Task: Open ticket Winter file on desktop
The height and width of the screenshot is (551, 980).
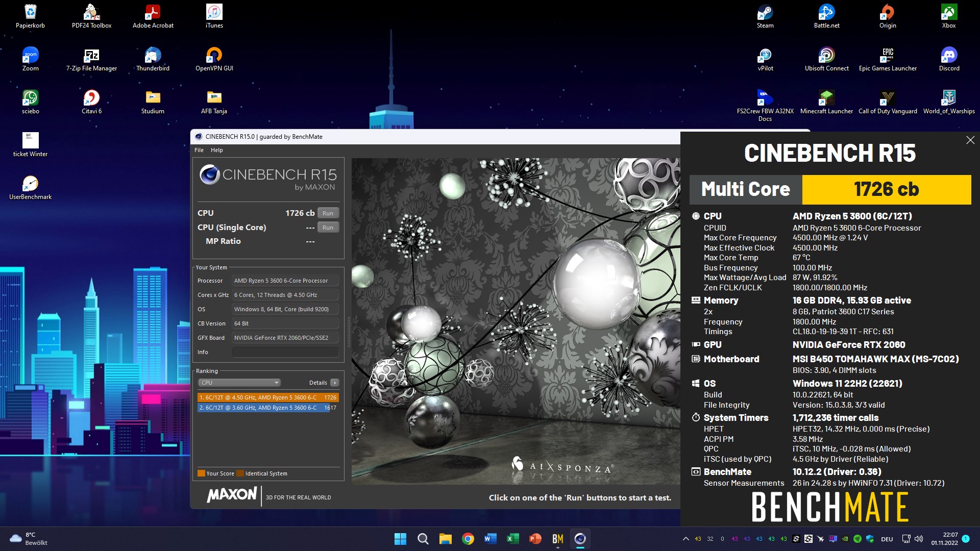Action: pyautogui.click(x=30, y=144)
